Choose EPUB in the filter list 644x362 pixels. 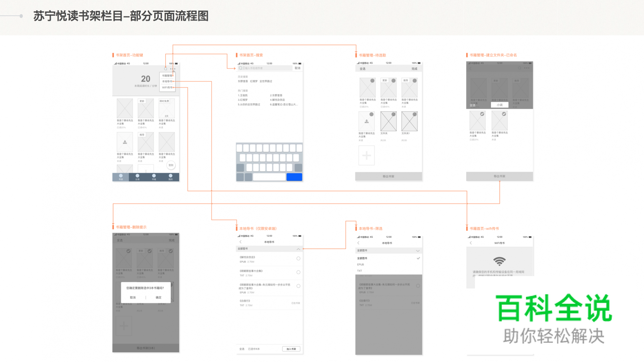click(x=361, y=265)
